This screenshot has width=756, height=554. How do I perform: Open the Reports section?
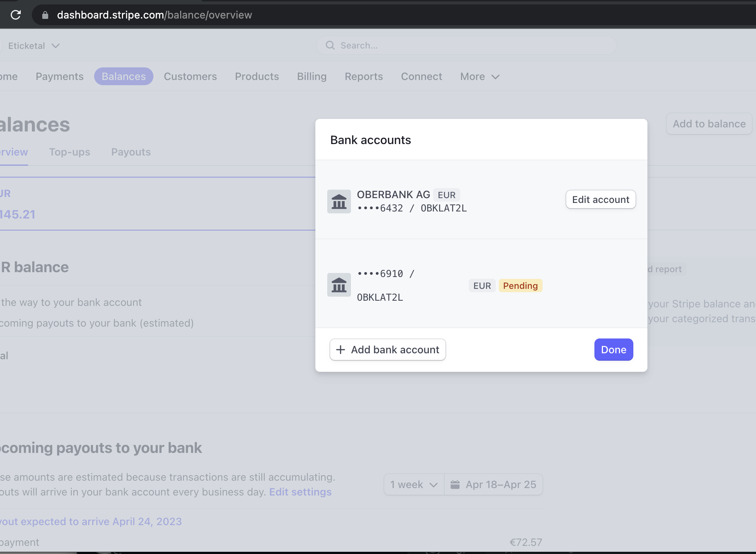pyautogui.click(x=364, y=76)
